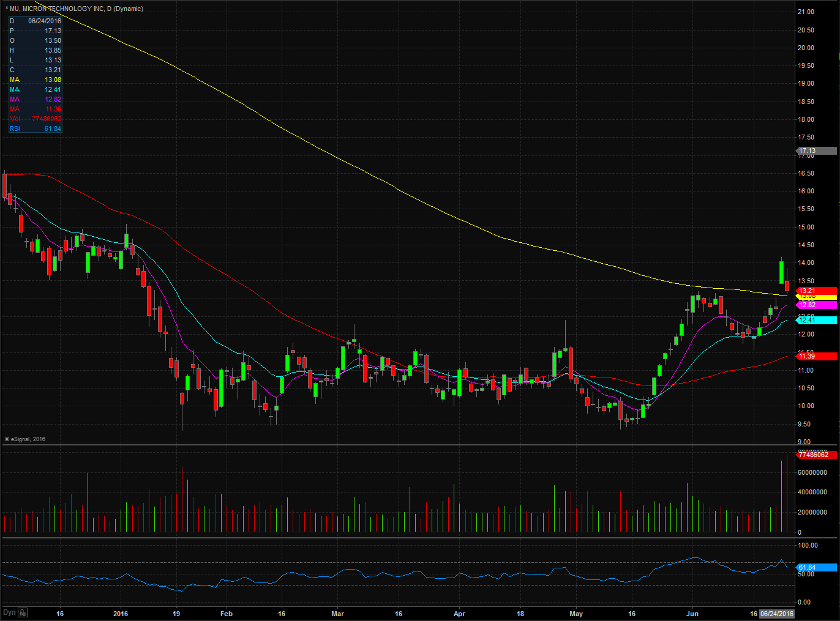Click the 10.00 price axis label

click(806, 406)
